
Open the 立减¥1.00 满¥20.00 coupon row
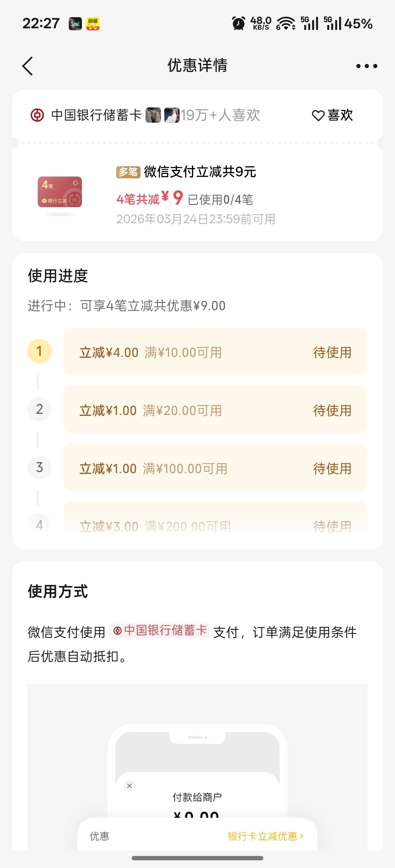coord(215,410)
